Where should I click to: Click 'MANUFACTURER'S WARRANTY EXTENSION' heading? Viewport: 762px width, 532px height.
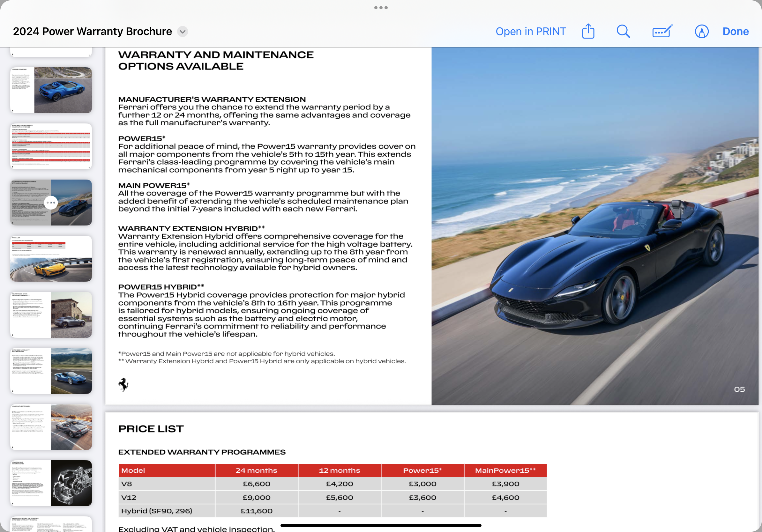[212, 100]
